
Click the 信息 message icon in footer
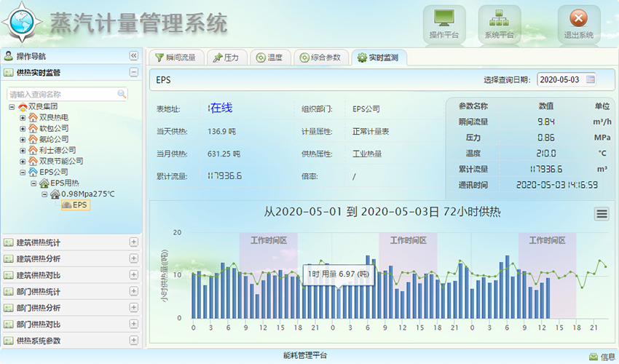pos(594,356)
